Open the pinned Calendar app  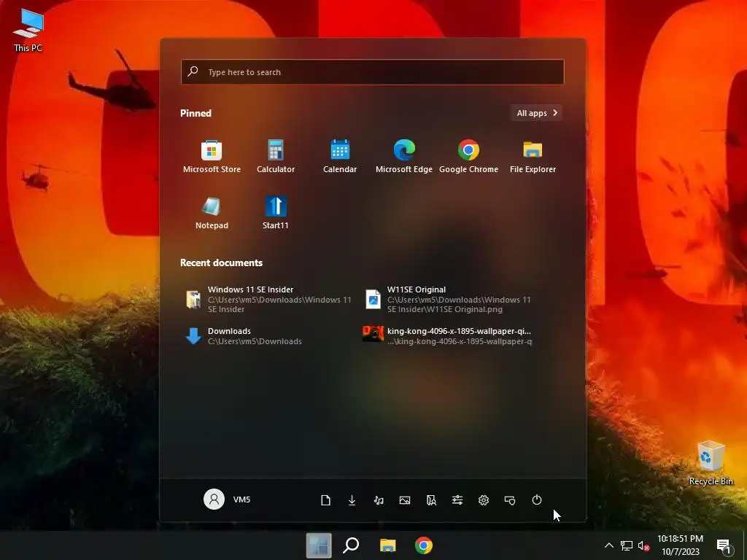(340, 157)
